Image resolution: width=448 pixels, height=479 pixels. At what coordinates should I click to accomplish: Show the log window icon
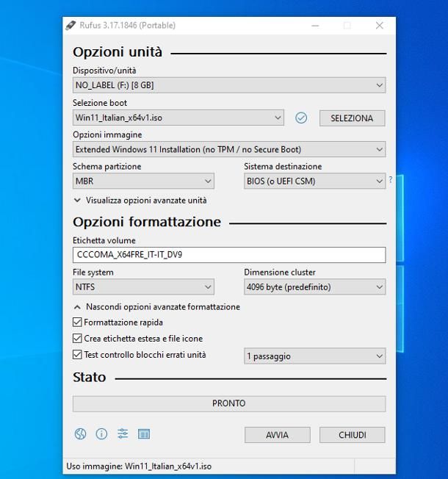pyautogui.click(x=144, y=433)
